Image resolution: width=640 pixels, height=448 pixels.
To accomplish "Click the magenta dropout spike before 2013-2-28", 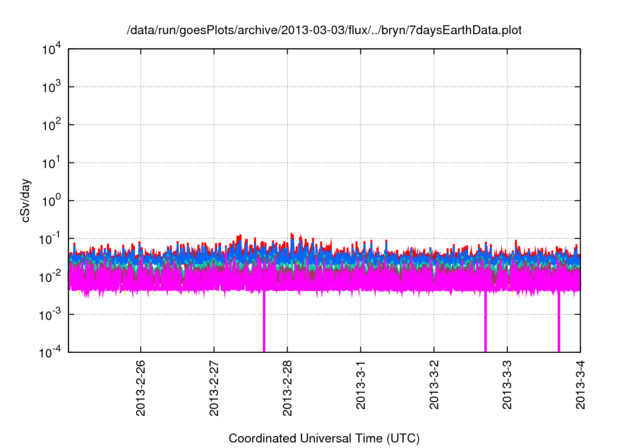I will [x=264, y=322].
